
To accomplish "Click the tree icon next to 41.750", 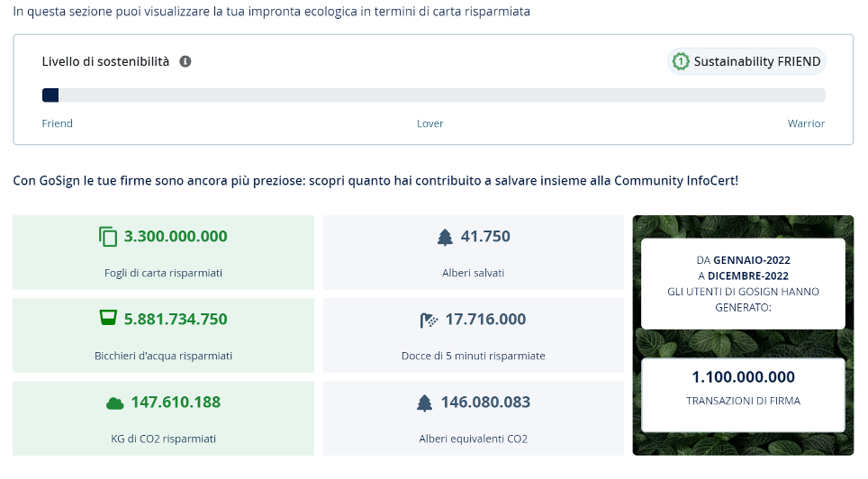I will pyautogui.click(x=445, y=237).
